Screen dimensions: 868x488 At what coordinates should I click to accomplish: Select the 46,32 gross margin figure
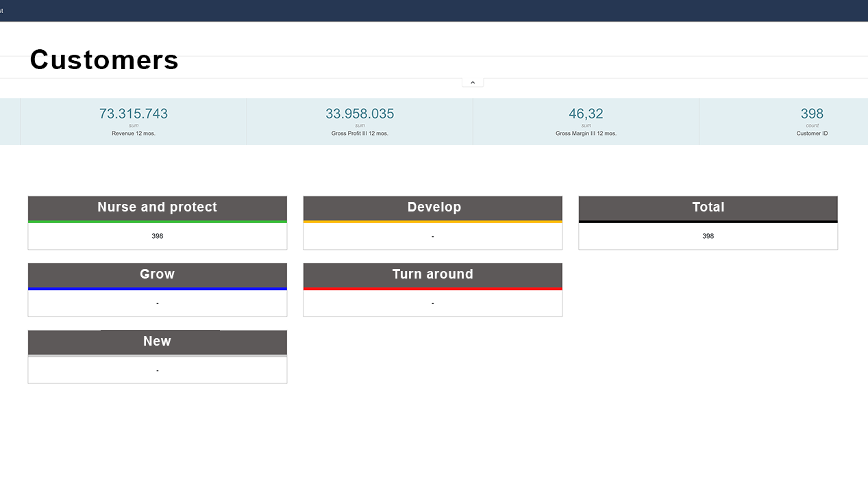tap(586, 114)
